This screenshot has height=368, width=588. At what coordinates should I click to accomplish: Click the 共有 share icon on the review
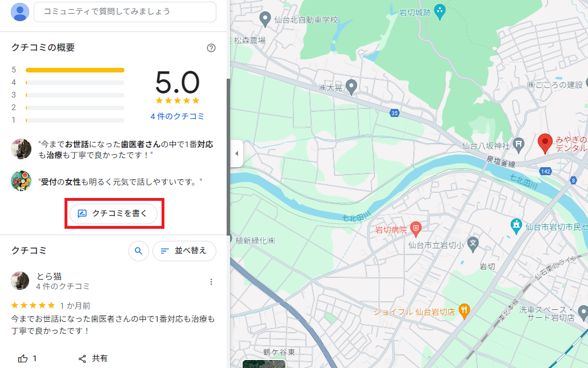[x=82, y=358]
